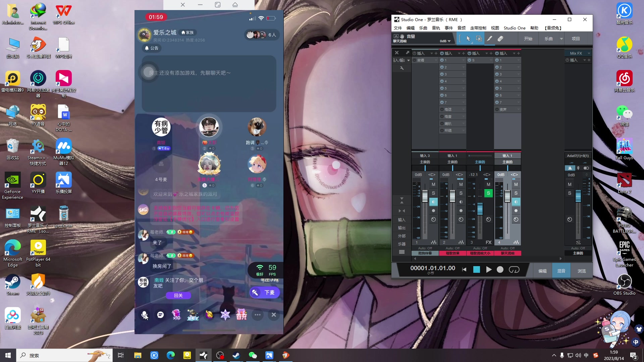This screenshot has width=644, height=362.
Task: Click narrow/wide channel view arrows icon
Action: [402, 211]
